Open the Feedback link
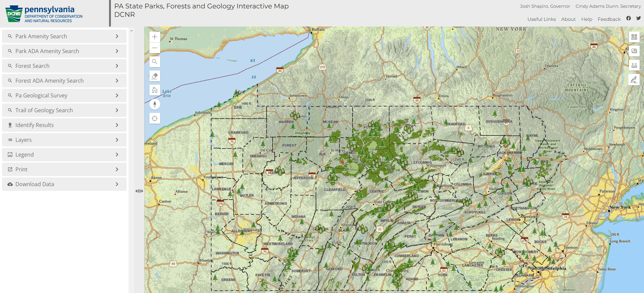 (609, 19)
